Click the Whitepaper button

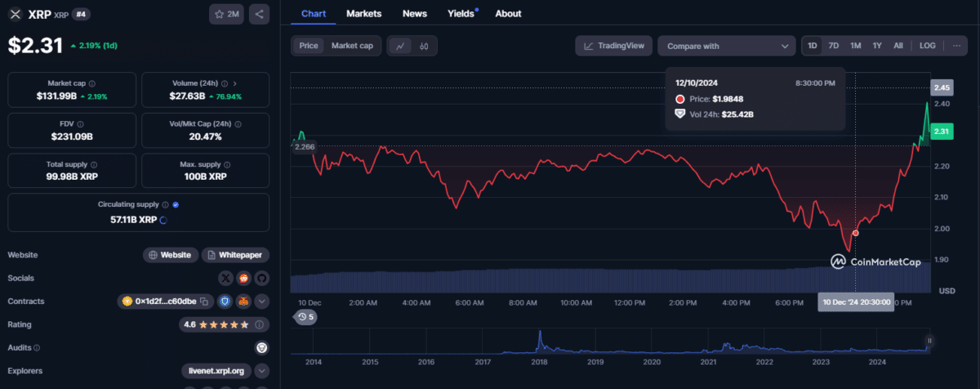(235, 255)
